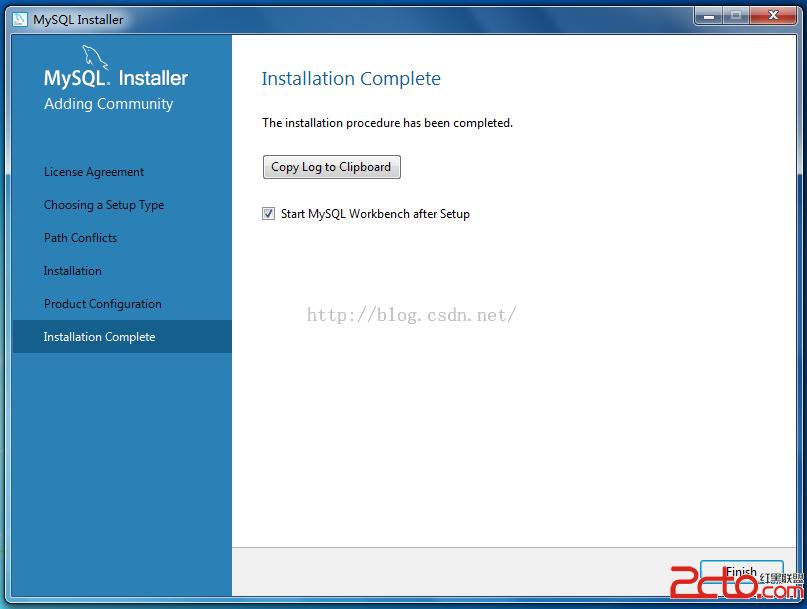Click 'The installation procedure has been completed.' text
The width and height of the screenshot is (807, 609).
(x=388, y=123)
